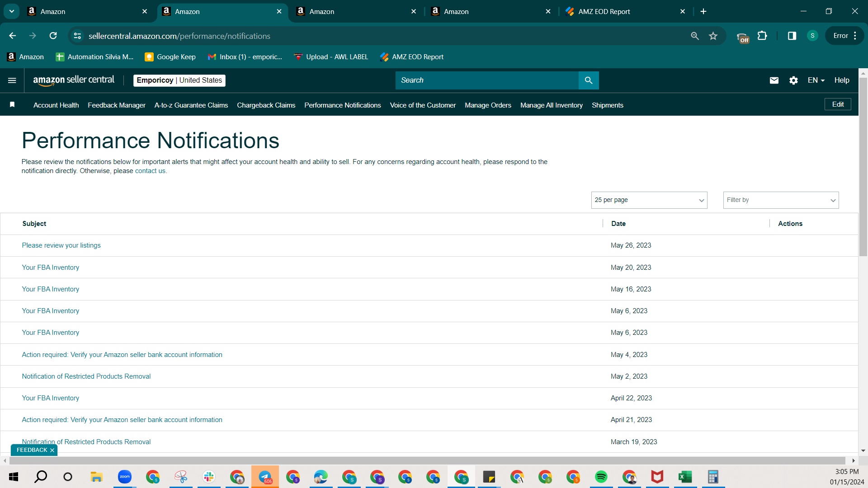The width and height of the screenshot is (868, 488).
Task: Open the Filter by dropdown
Action: click(781, 200)
